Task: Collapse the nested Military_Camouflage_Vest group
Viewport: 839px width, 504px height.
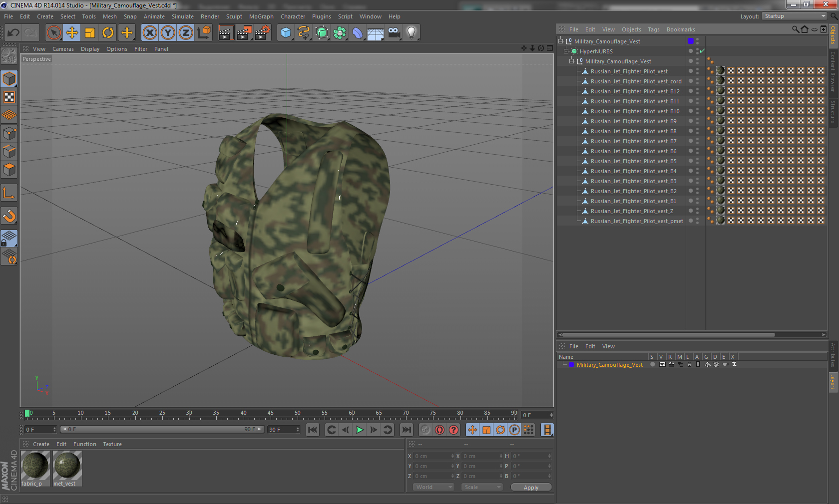Action: tap(572, 61)
